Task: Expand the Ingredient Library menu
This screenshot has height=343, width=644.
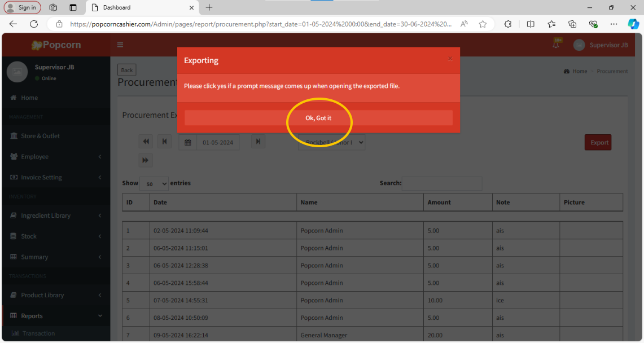Action: [56, 216]
